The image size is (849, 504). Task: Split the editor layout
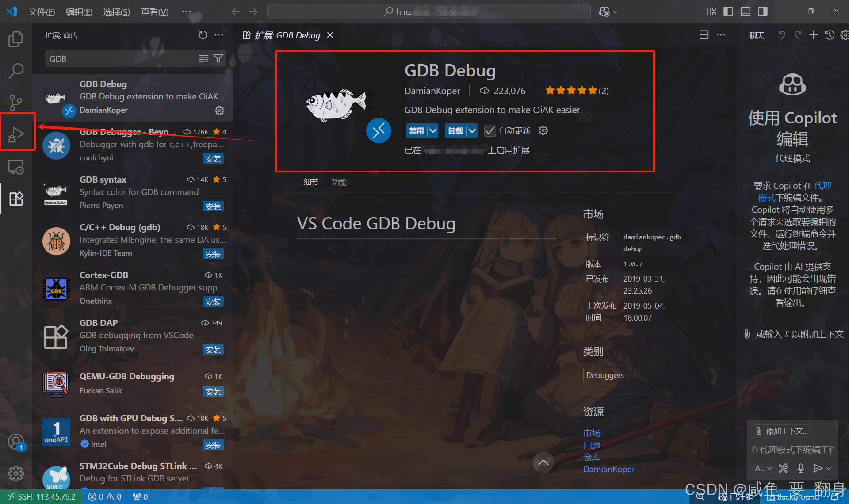(x=704, y=35)
